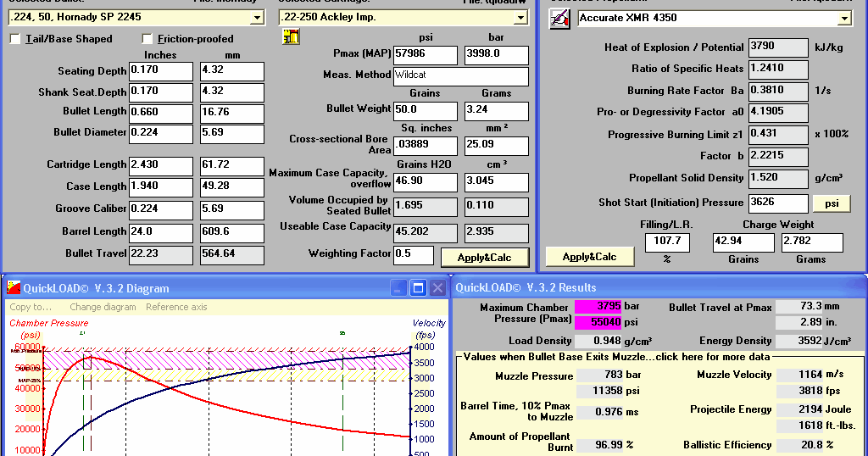868x456 pixels.
Task: Click the QuickLOAD Diagram window title icon
Action: pos(14,288)
